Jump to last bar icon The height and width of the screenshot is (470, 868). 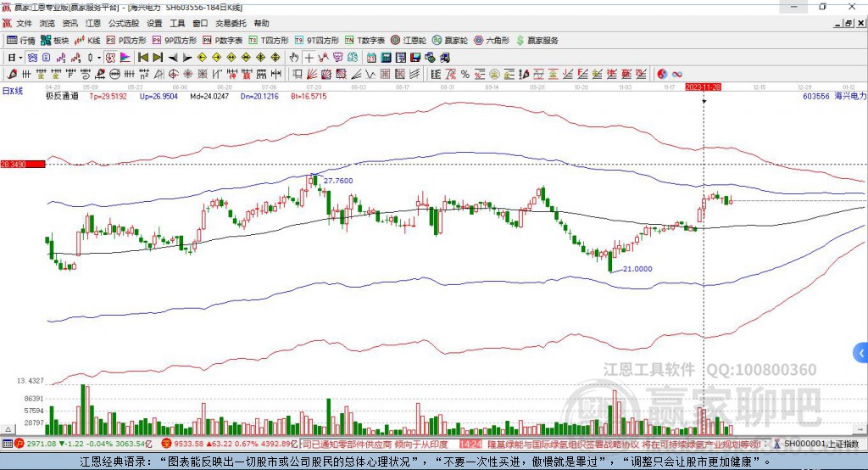158,58
